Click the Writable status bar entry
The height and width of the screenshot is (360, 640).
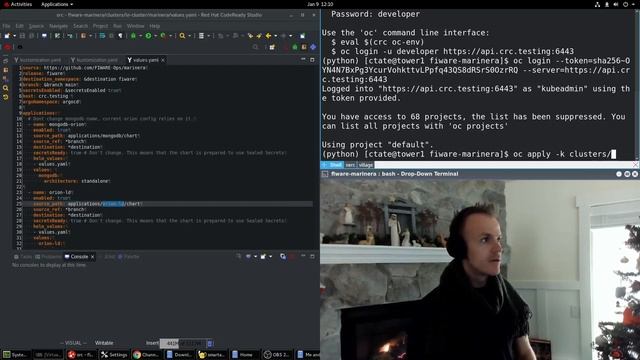(x=104, y=343)
